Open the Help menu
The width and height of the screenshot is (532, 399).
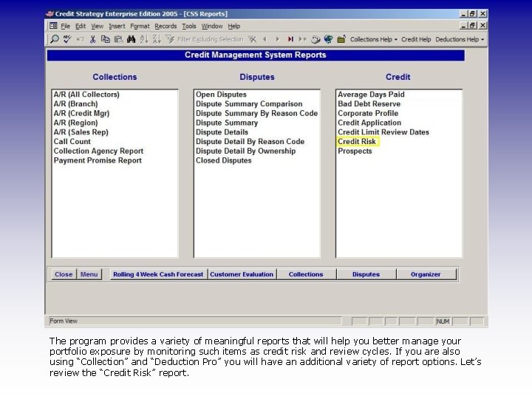(x=233, y=26)
